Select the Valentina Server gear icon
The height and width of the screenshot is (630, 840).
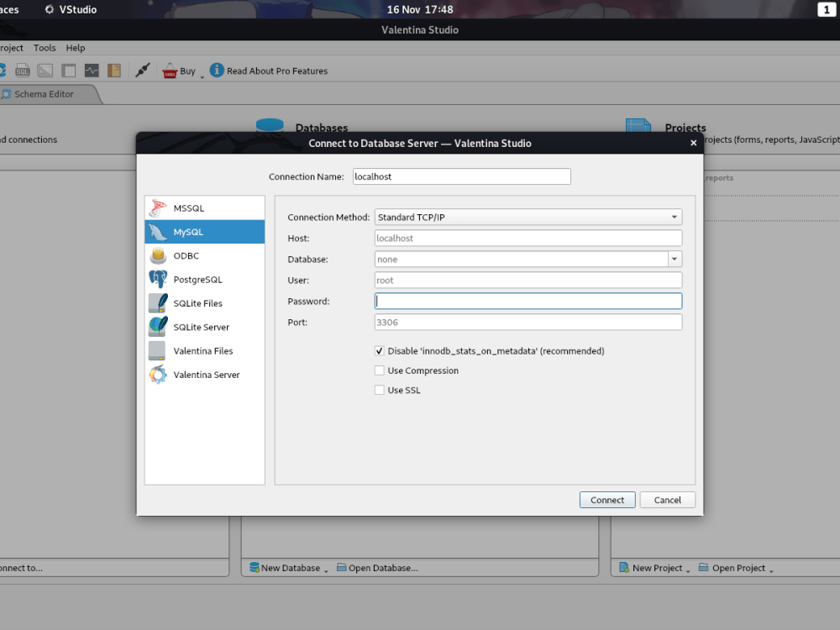(158, 375)
